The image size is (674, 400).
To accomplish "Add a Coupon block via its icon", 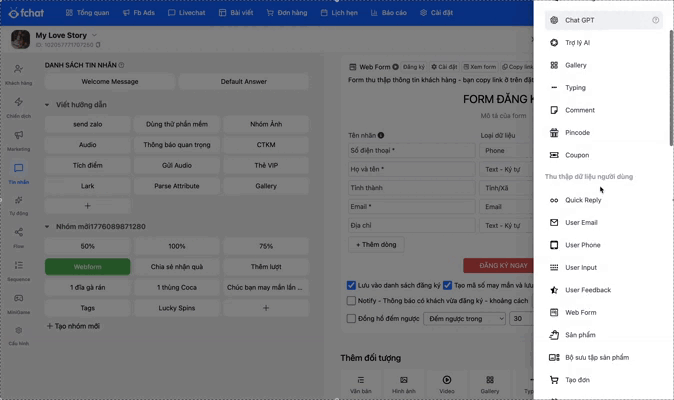I will point(554,155).
